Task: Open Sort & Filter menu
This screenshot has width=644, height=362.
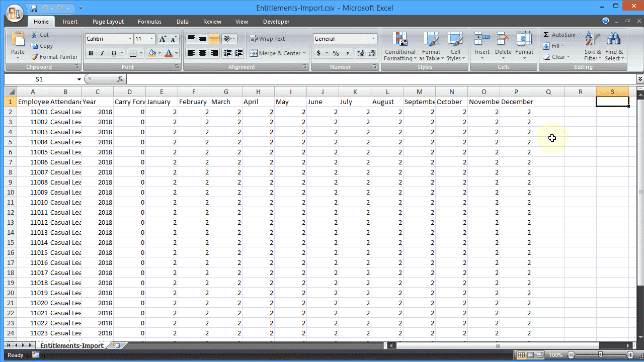Action: tap(593, 46)
